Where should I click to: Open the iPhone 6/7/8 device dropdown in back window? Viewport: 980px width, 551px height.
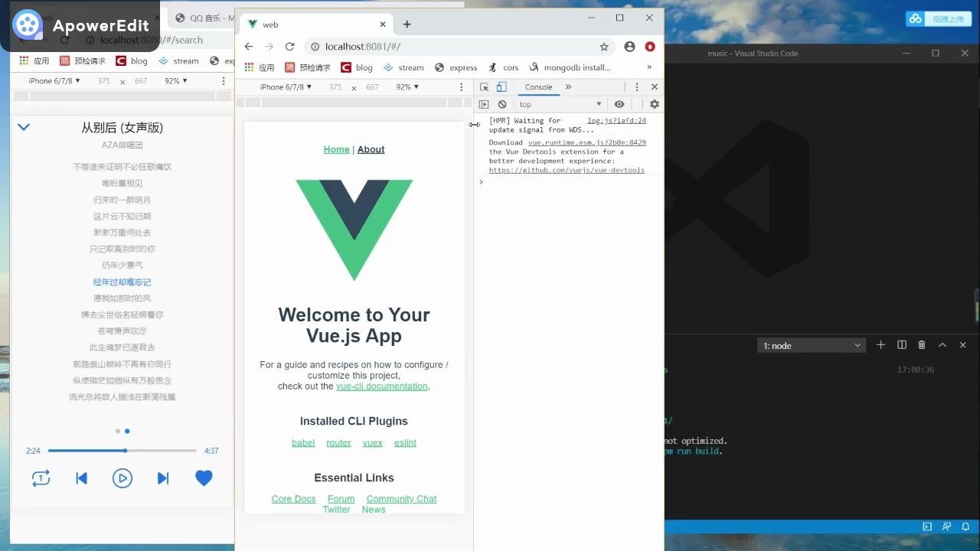tap(54, 81)
